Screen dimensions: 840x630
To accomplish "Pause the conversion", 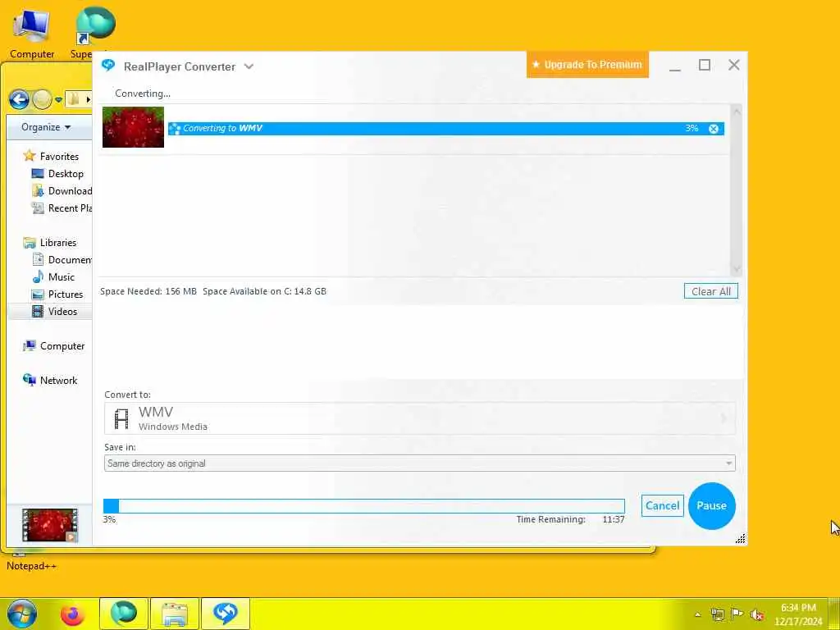I will tap(711, 505).
